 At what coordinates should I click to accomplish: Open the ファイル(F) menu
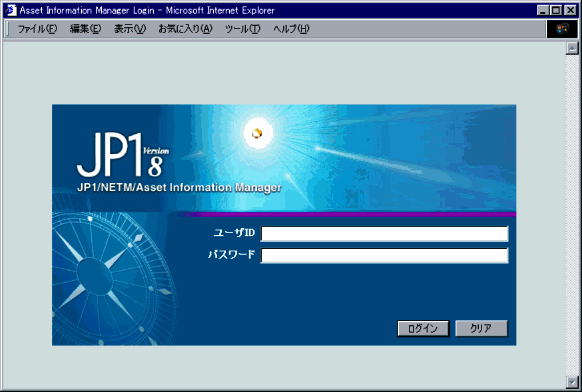click(37, 29)
